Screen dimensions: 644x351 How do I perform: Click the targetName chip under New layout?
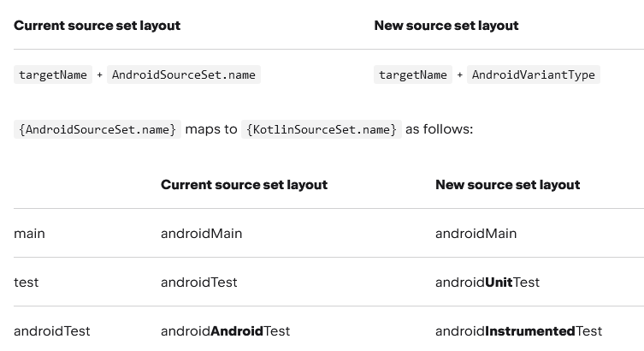click(x=413, y=74)
